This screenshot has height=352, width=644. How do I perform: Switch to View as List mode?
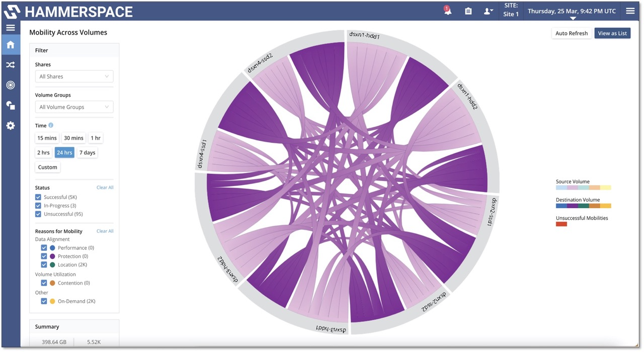tap(612, 33)
